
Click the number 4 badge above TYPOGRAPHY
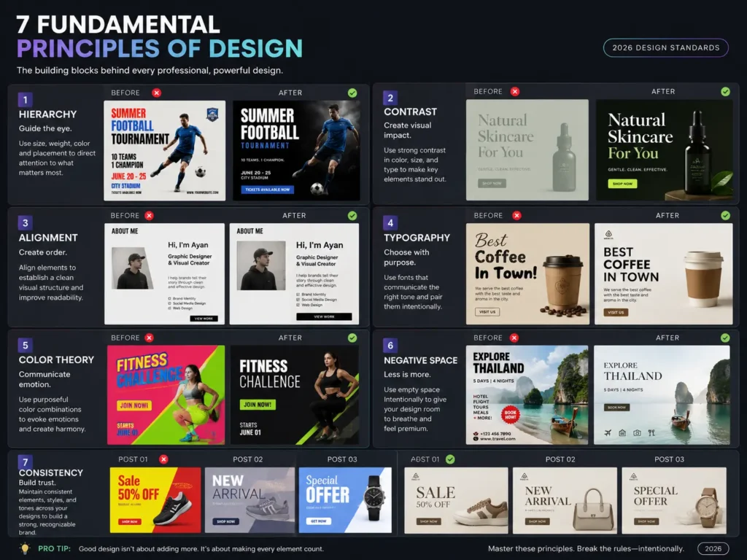click(390, 222)
